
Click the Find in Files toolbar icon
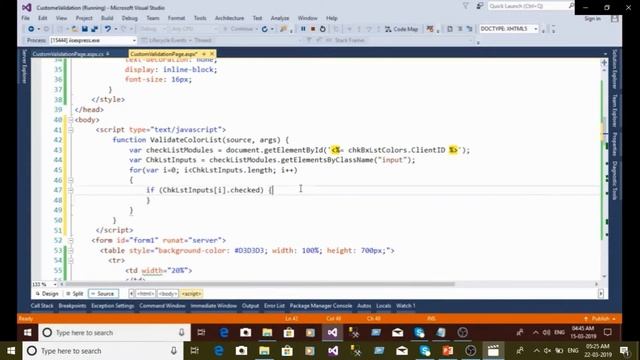[283, 29]
